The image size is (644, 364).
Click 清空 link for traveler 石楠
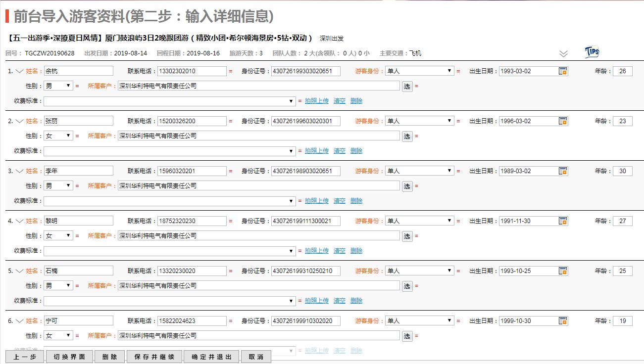(x=339, y=301)
